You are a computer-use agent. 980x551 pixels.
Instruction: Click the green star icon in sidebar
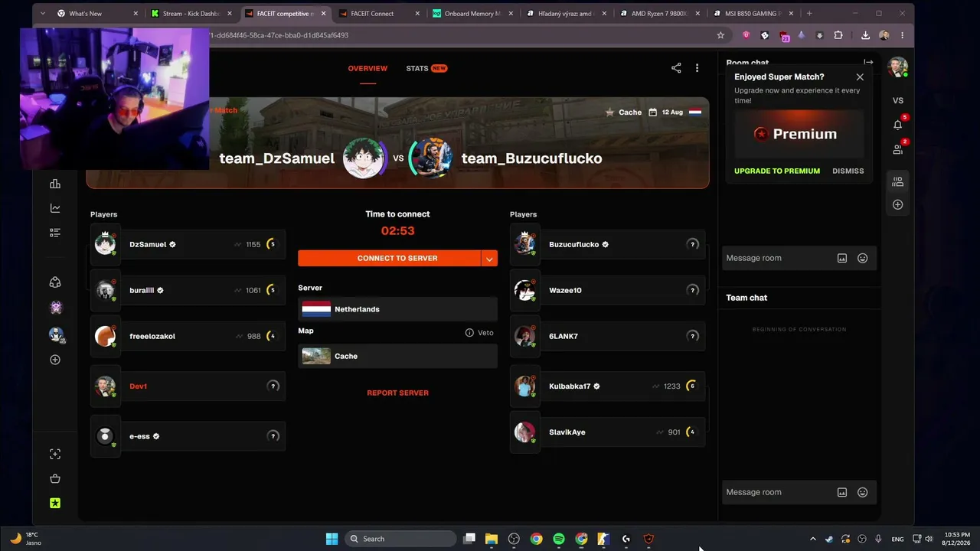(x=55, y=504)
